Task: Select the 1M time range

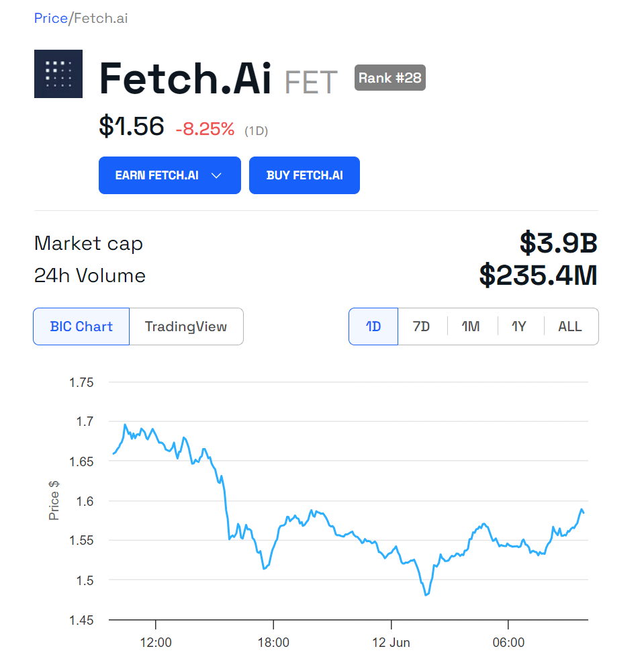Action: 471,326
